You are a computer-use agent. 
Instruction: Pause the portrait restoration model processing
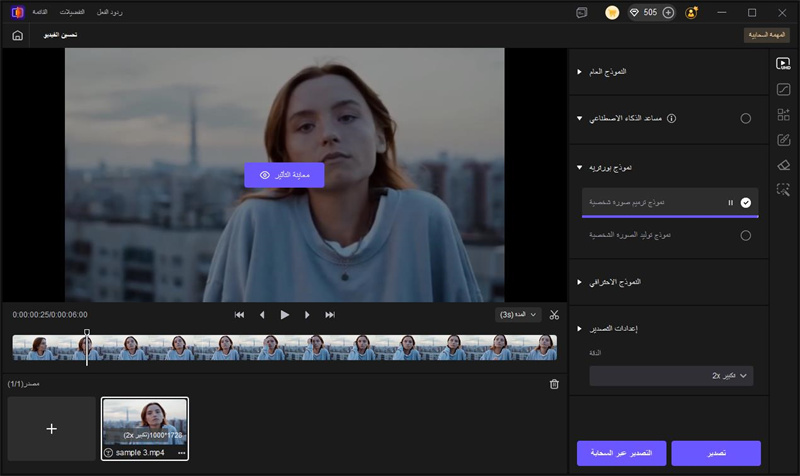click(x=730, y=202)
